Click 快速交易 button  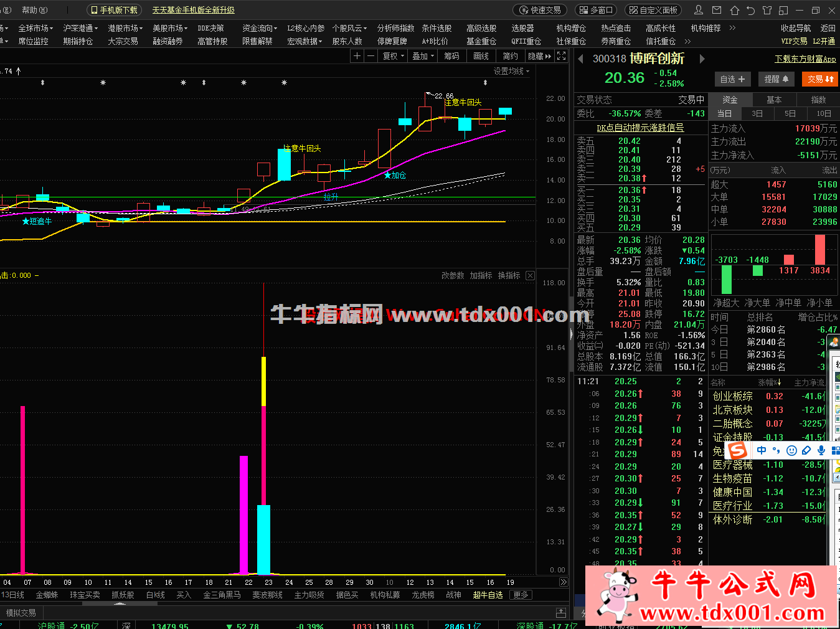(539, 10)
